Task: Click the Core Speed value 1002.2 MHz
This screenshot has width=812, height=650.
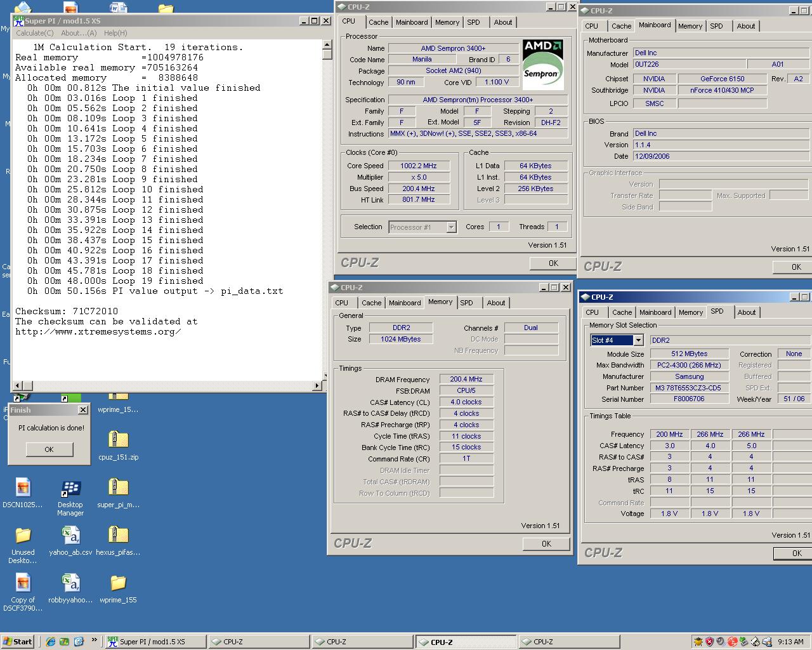Action: [x=419, y=166]
